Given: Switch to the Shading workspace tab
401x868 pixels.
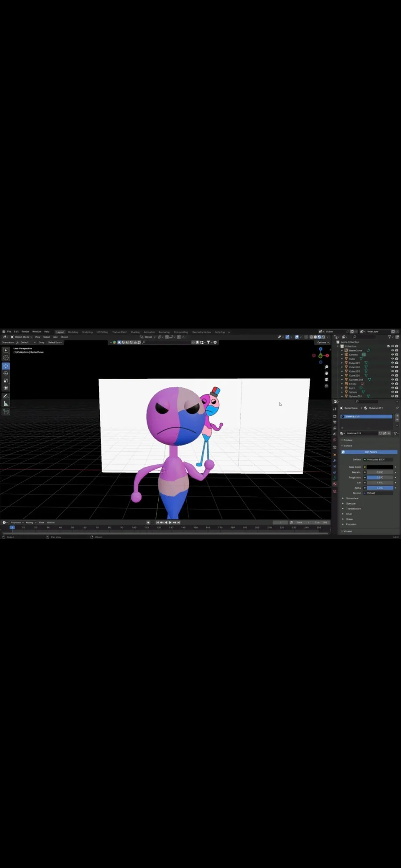Looking at the screenshot, I should pos(135,332).
